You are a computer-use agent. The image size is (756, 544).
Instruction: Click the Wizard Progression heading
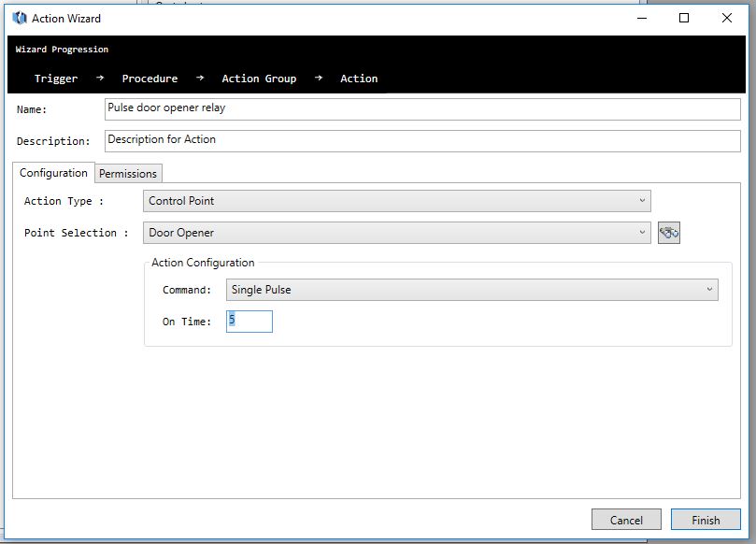click(x=62, y=50)
